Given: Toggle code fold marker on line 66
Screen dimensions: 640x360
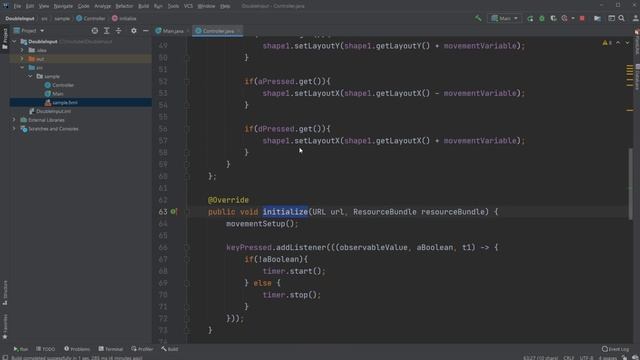Looking at the screenshot, I should pyautogui.click(x=187, y=247).
